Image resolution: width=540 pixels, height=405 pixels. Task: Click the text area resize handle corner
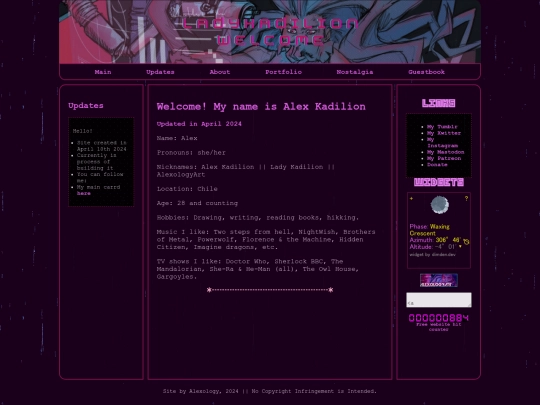[x=469, y=305]
